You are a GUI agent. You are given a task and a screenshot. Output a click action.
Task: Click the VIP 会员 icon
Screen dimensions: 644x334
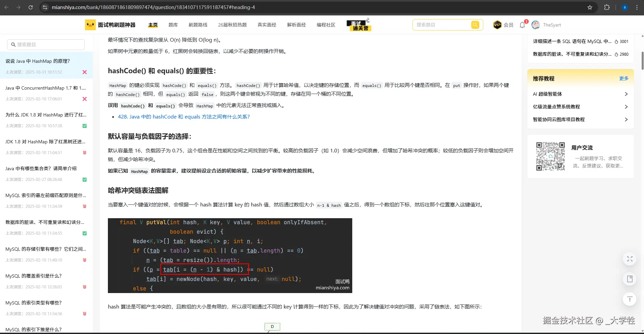click(497, 25)
